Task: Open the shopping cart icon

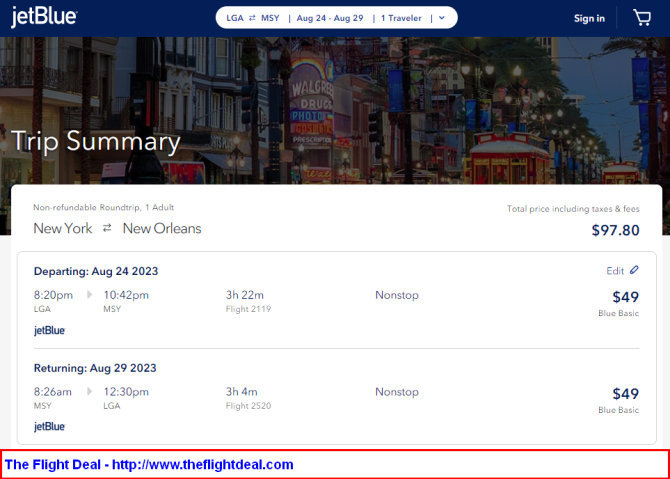Action: click(x=642, y=18)
